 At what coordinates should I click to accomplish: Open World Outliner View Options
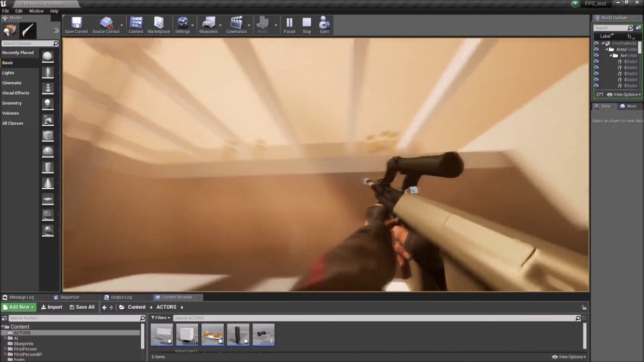point(624,95)
